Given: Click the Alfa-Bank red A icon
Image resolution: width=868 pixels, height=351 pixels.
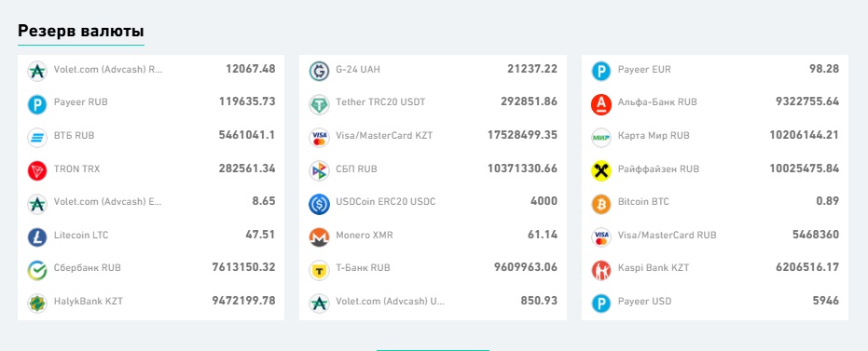Looking at the screenshot, I should tap(601, 104).
